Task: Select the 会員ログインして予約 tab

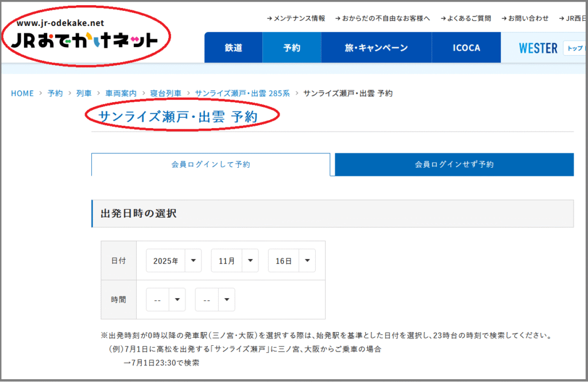Action: click(x=211, y=164)
